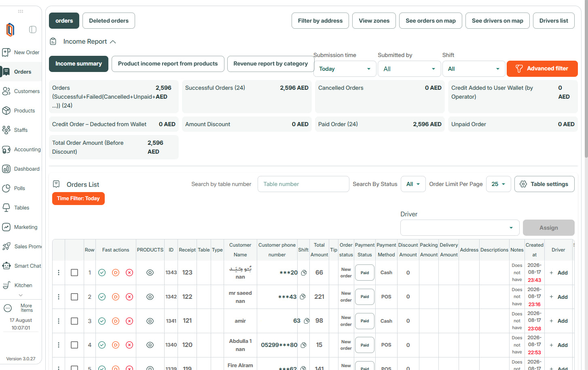The image size is (588, 370).
Task: Cancel order 1343 with red X
Action: (129, 273)
